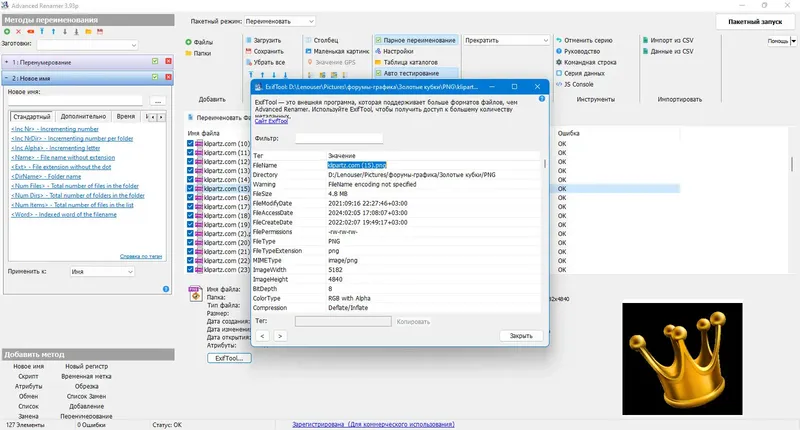Click Убрать все in the ribbon
The width and height of the screenshot is (800, 430).
click(265, 62)
